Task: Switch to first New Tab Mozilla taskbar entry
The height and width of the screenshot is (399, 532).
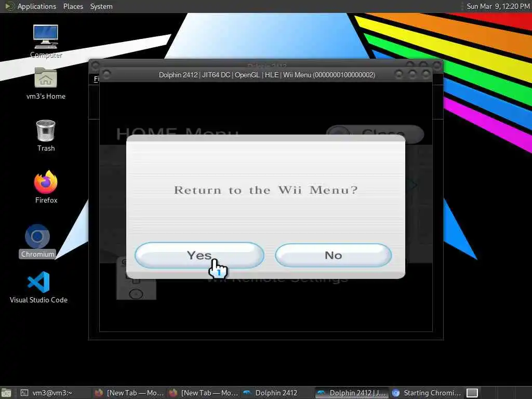Action: click(129, 393)
